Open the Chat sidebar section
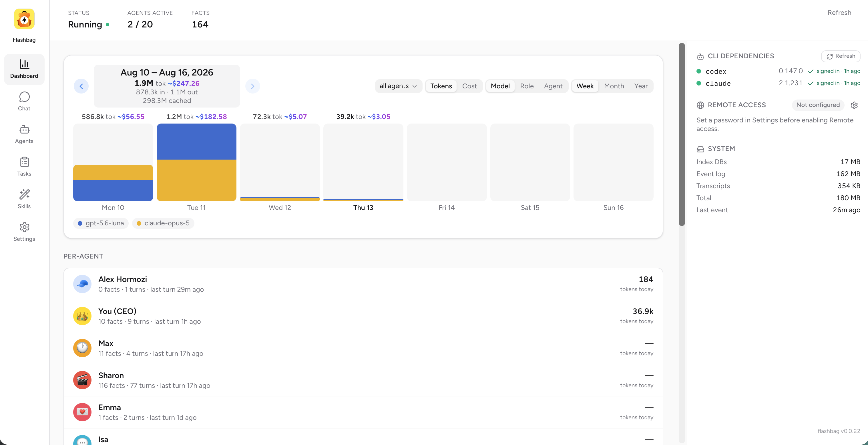 click(24, 102)
